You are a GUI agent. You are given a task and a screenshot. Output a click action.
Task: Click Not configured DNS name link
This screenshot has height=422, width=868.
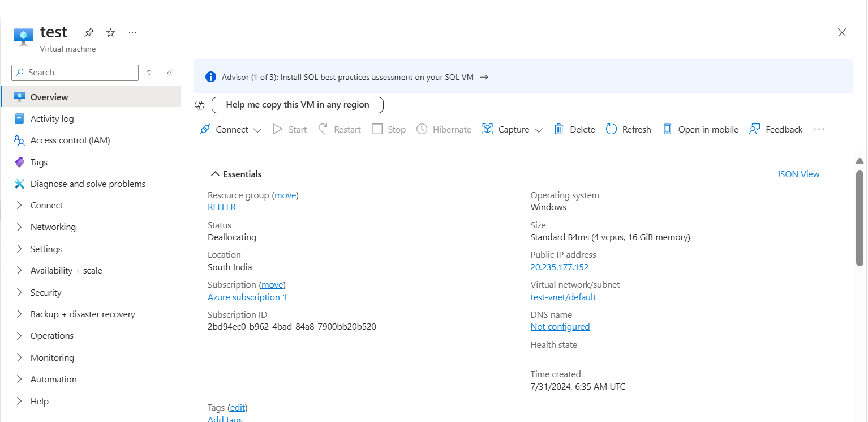pos(560,326)
